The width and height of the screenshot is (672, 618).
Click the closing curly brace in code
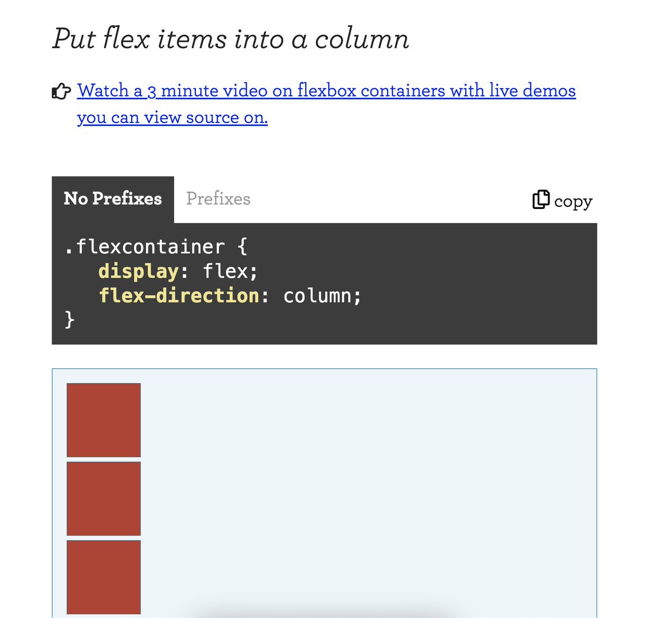tap(69, 320)
